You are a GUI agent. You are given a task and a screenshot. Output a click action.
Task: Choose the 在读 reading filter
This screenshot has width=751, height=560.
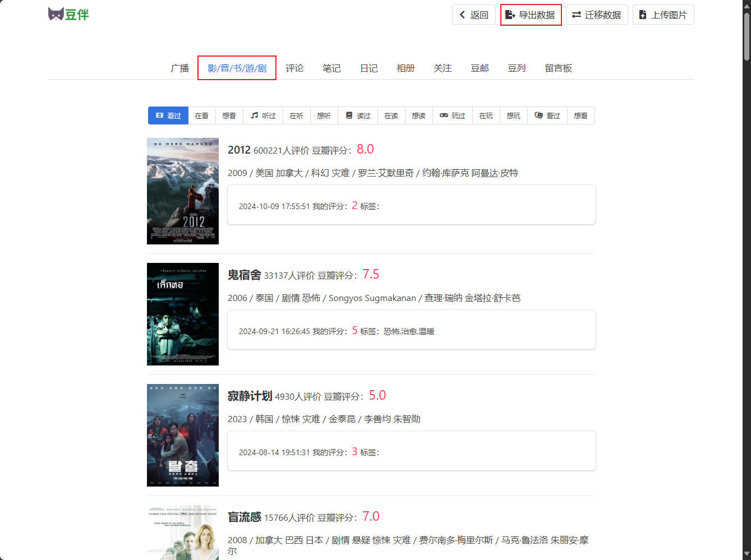(391, 115)
